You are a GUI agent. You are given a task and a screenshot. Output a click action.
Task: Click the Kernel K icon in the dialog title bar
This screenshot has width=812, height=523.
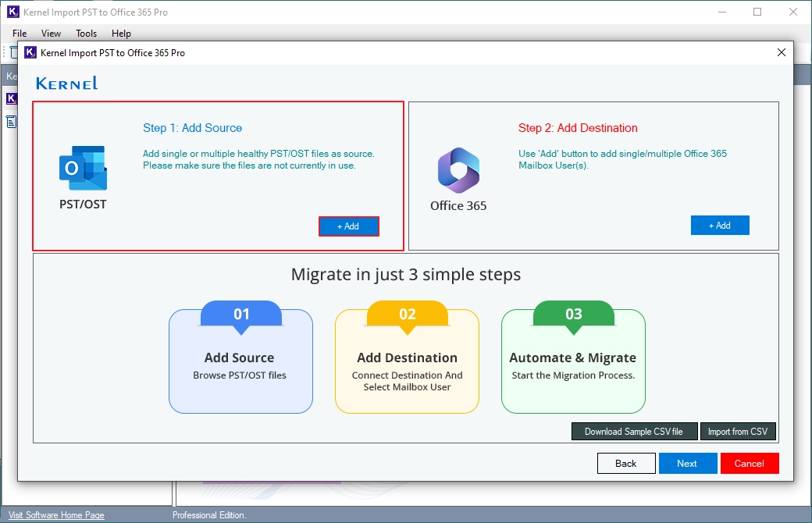pos(30,53)
